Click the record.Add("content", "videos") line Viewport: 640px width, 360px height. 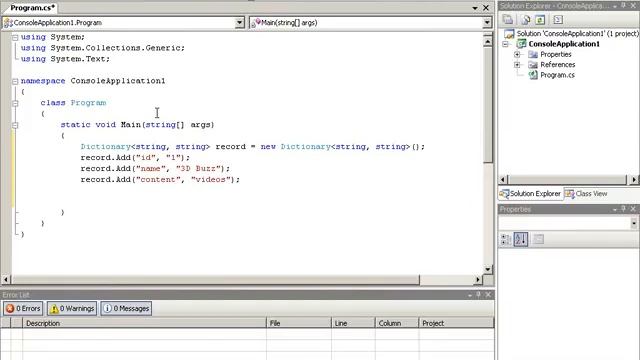click(160, 180)
